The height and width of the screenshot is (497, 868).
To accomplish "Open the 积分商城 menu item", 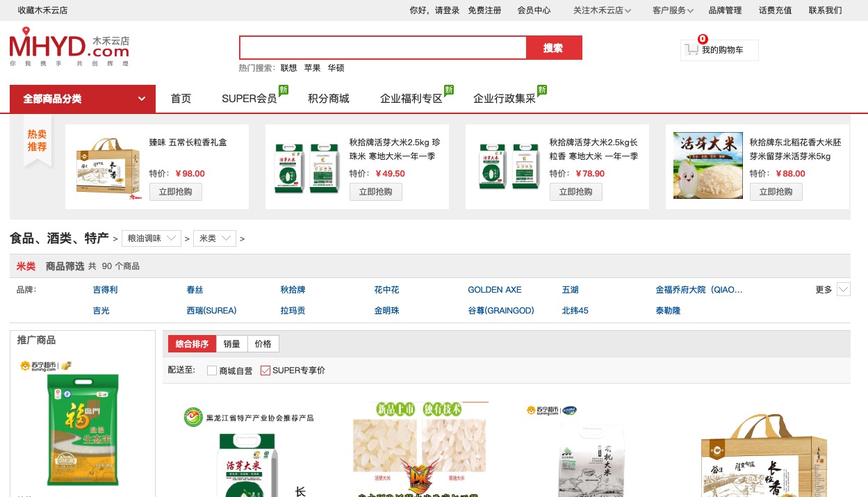I will click(x=329, y=99).
